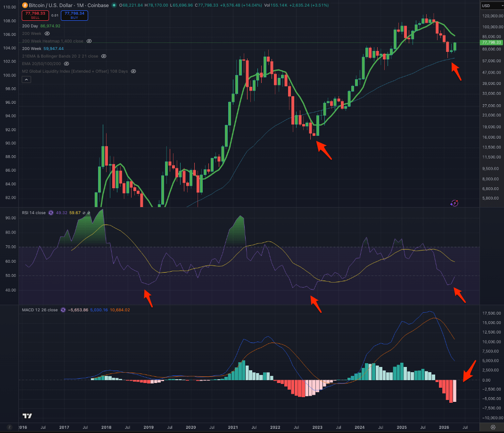The image size is (504, 433).
Task: Show the M2 Global Liquidity Index indicator
Action: pos(133,71)
